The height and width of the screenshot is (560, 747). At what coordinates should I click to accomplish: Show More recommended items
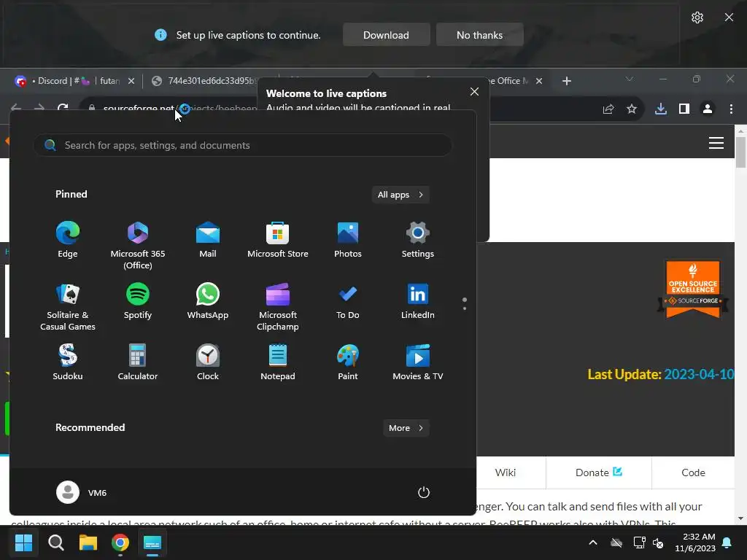406,427
